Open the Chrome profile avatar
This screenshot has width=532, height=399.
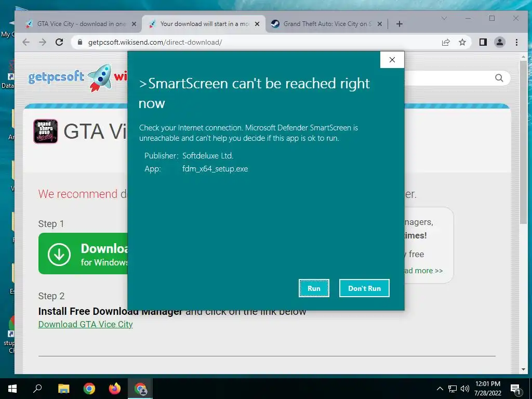point(499,42)
